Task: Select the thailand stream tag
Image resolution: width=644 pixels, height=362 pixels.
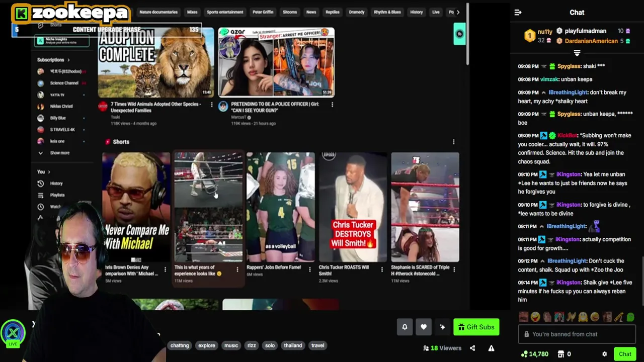Action: pyautogui.click(x=293, y=345)
